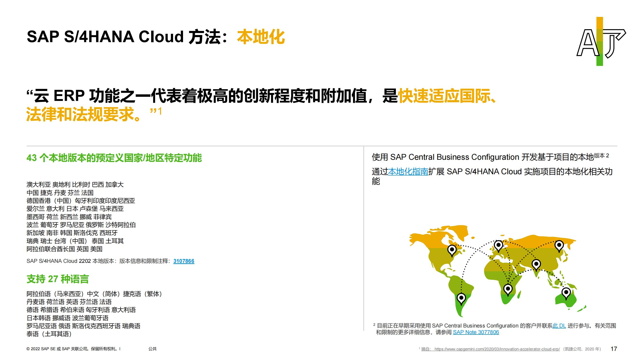Click the copyright text © 2022 SAP SE
The width and height of the screenshot is (644, 362).
[x=73, y=349]
